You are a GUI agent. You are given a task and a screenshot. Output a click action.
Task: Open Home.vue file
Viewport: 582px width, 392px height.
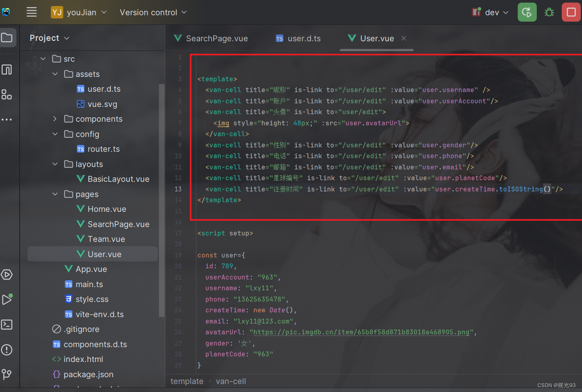pos(101,209)
